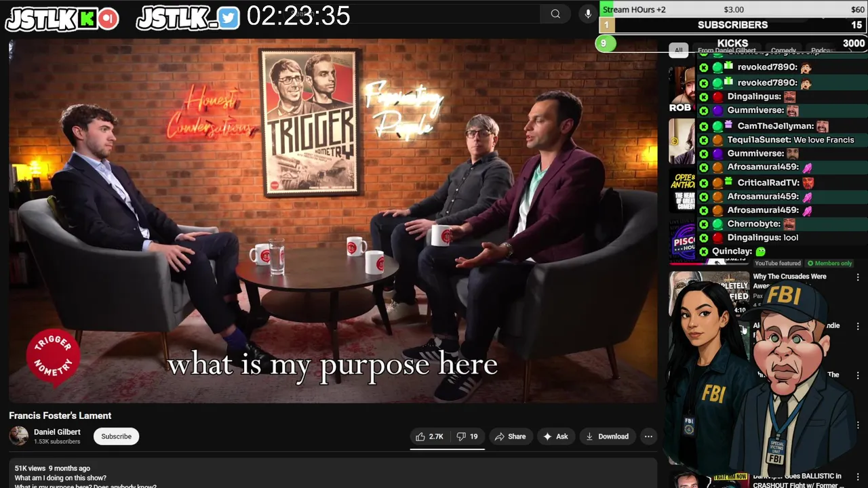Click the '51K views 9 months ago' description

coord(52,468)
